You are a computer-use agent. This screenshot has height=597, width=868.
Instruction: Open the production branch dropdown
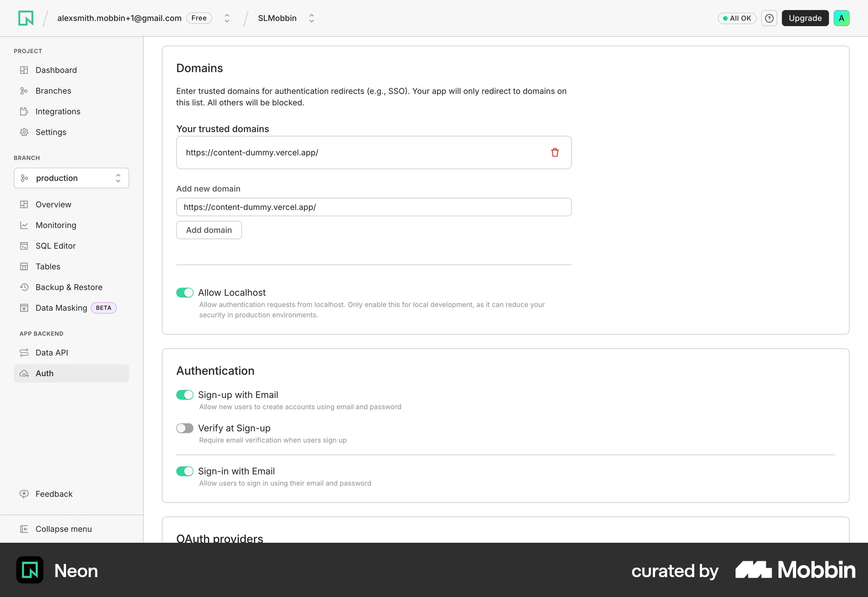[x=71, y=178]
